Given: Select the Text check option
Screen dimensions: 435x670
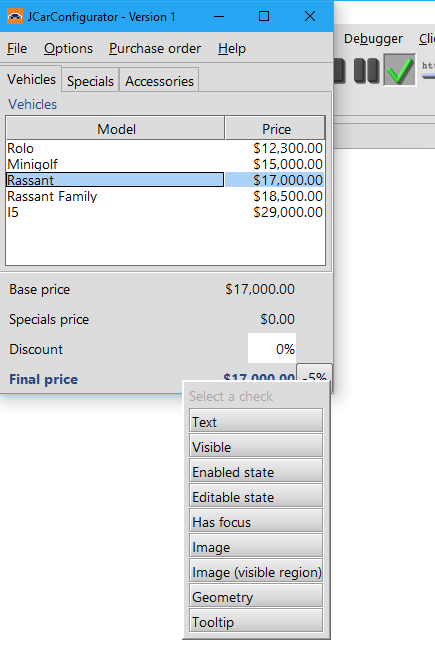Looking at the screenshot, I should pyautogui.click(x=256, y=421).
